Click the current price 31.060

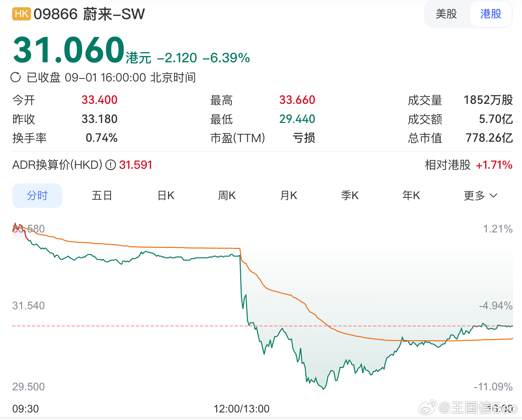69,50
